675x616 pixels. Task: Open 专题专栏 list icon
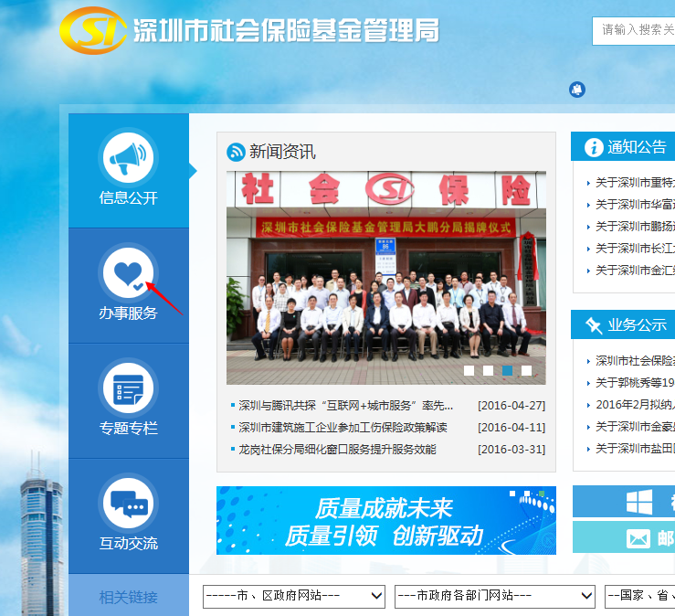coord(128,388)
